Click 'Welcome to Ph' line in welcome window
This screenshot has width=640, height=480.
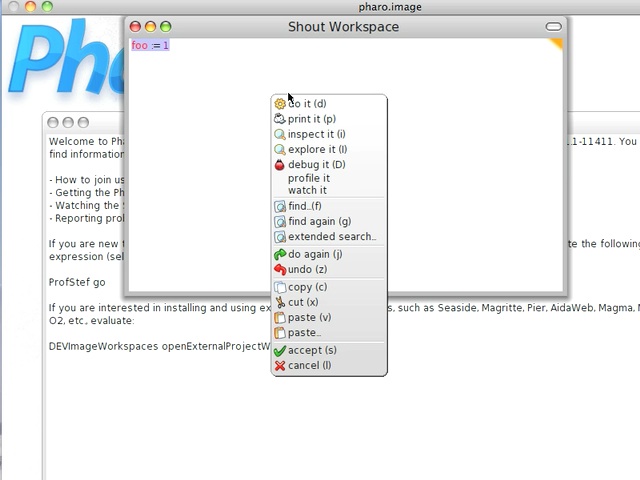87,142
